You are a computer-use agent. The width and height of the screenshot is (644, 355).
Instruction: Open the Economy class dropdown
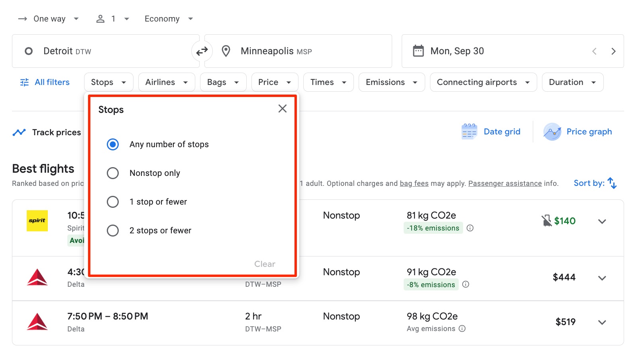coord(169,19)
